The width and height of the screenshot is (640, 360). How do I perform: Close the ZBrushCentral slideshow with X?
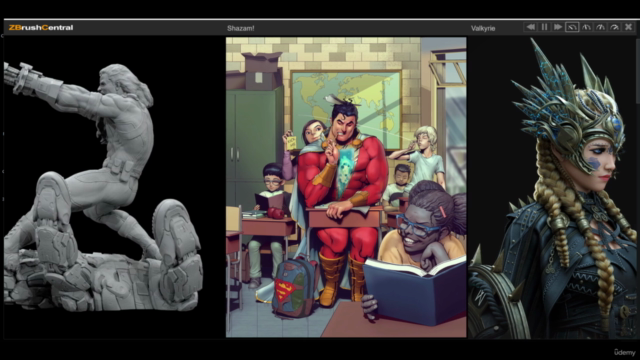tap(629, 27)
